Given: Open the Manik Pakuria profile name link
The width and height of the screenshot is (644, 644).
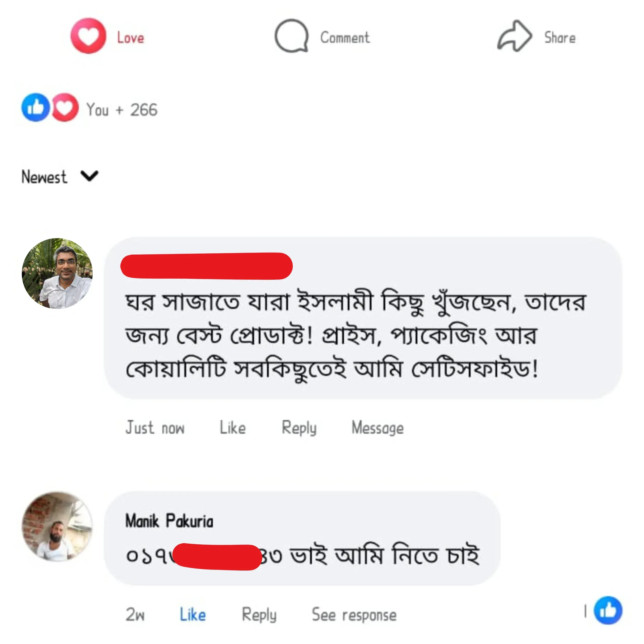Looking at the screenshot, I should [x=169, y=521].
